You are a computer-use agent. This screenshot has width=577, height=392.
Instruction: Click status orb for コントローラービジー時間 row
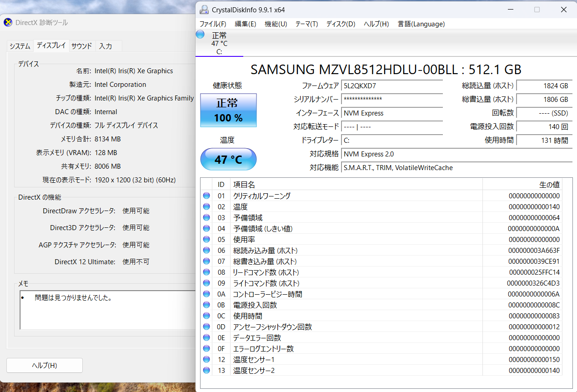click(x=206, y=294)
